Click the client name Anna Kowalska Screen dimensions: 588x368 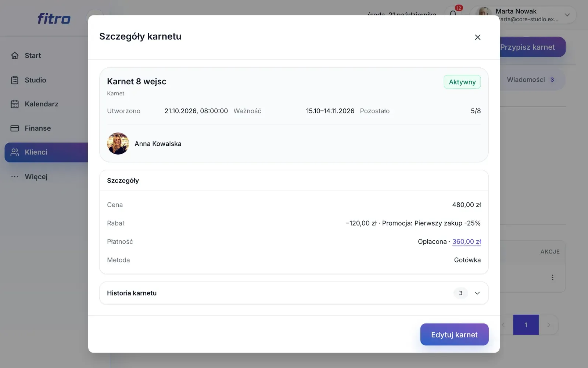[x=158, y=144]
